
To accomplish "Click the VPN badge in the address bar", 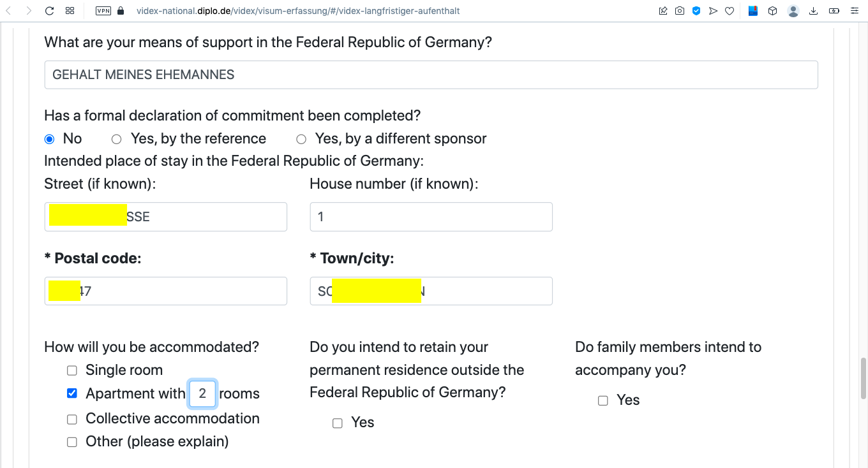I will (x=102, y=11).
